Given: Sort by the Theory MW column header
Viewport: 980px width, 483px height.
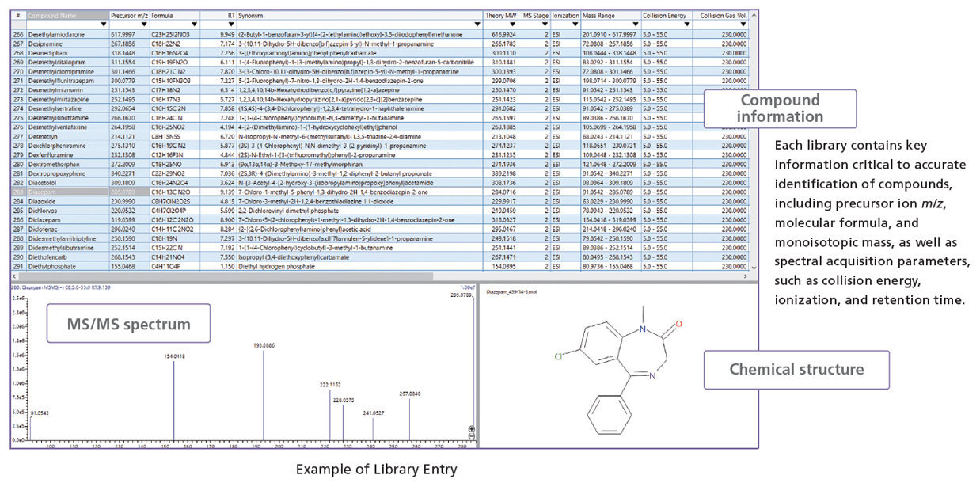Looking at the screenshot, I should point(501,15).
